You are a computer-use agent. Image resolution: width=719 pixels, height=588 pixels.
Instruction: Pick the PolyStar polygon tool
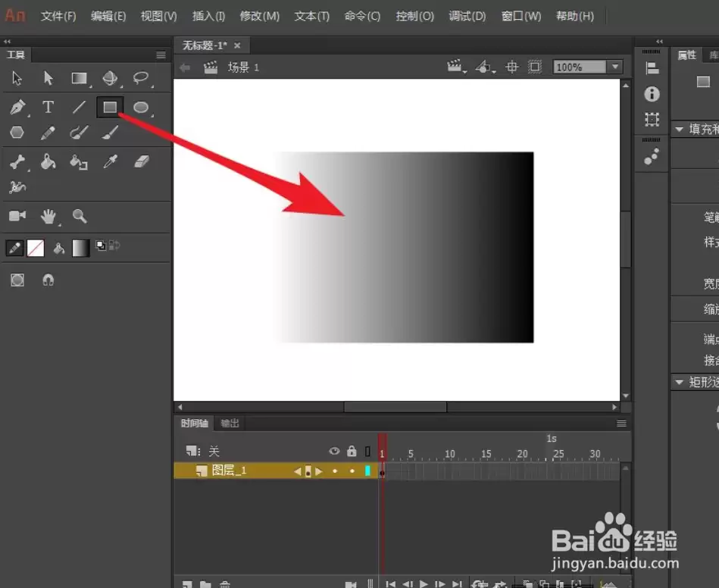pos(17,133)
